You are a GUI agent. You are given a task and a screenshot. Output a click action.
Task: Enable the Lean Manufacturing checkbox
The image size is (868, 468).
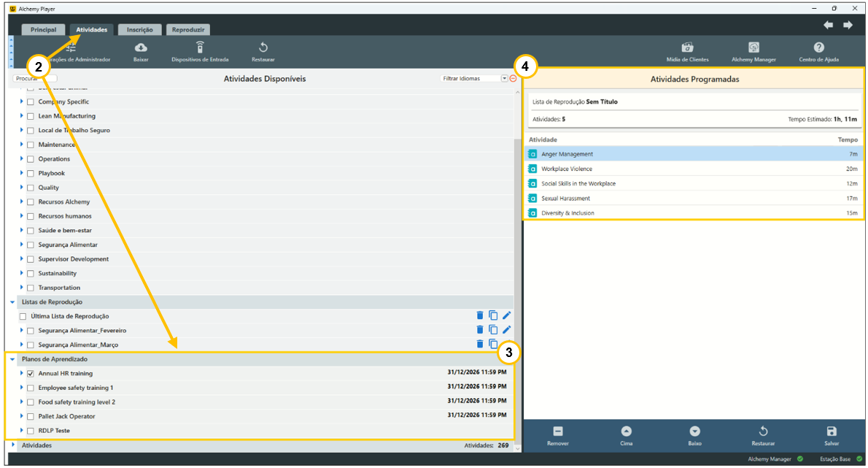coord(31,116)
